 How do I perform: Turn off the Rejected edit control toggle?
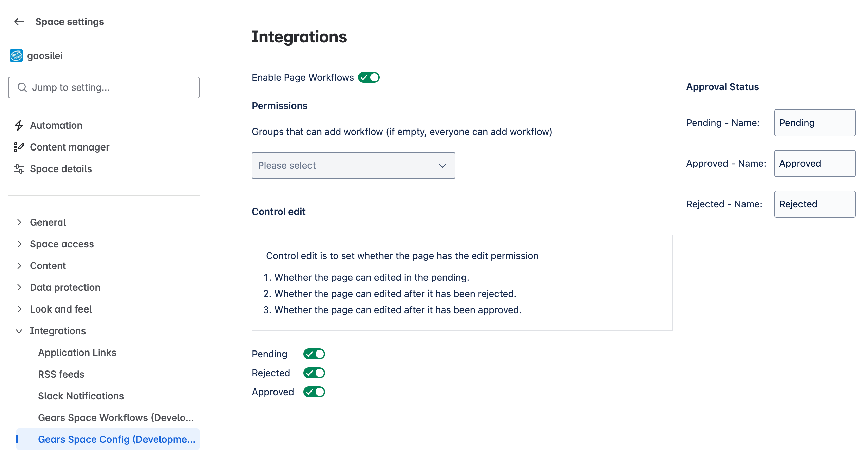314,373
